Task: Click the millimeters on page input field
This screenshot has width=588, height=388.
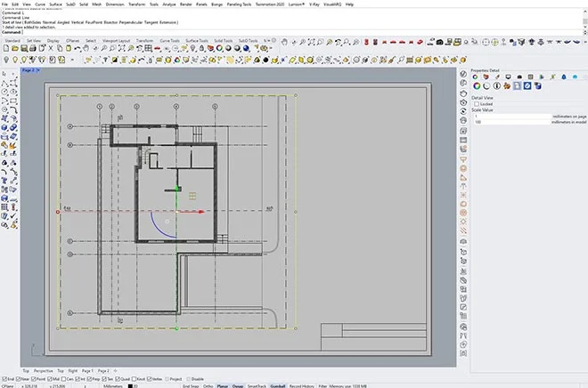Action: 512,117
